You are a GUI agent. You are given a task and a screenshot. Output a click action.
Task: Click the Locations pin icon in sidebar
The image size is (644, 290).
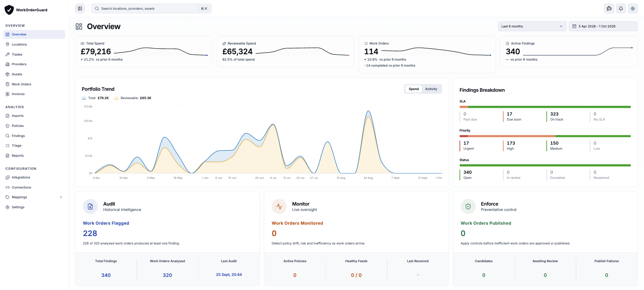coord(7,45)
